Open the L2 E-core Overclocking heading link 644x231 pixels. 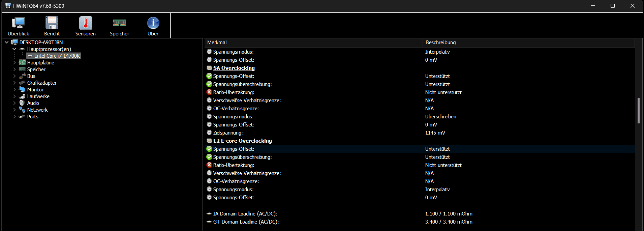[242, 141]
